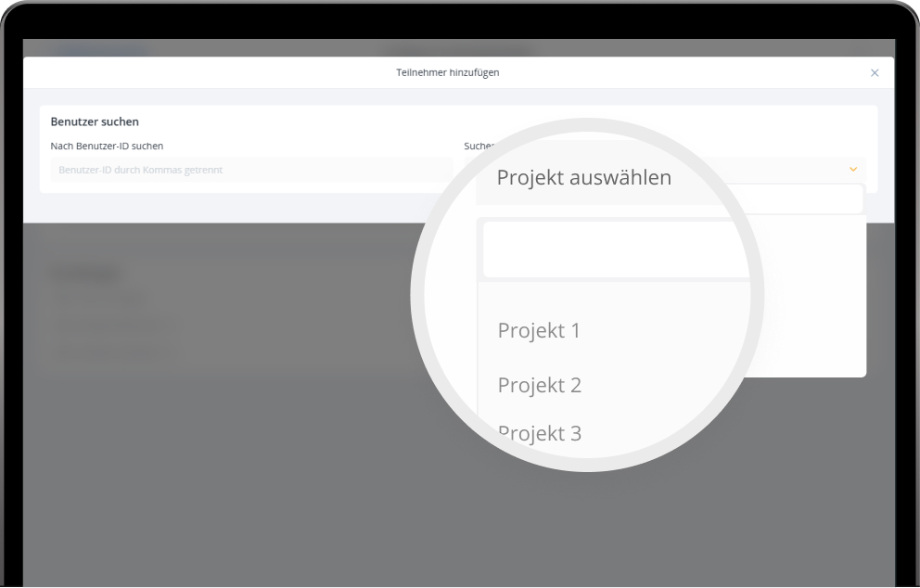Click blurred section heading in background
The height and width of the screenshot is (588, 920).
(88, 274)
